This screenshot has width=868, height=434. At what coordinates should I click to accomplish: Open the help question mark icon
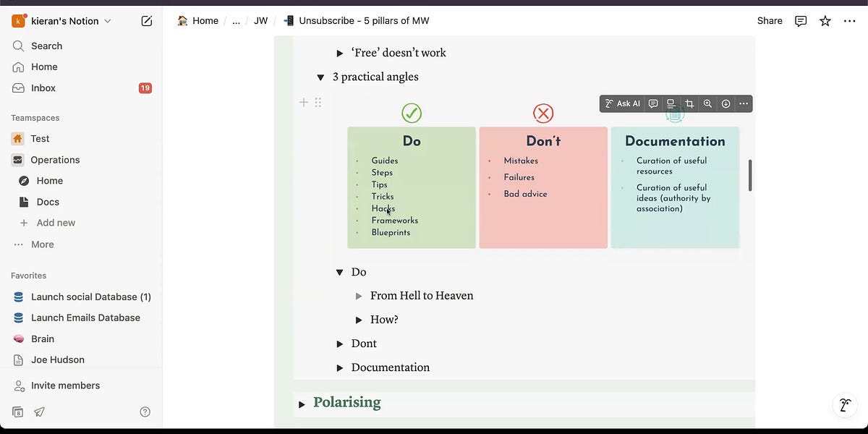[145, 412]
